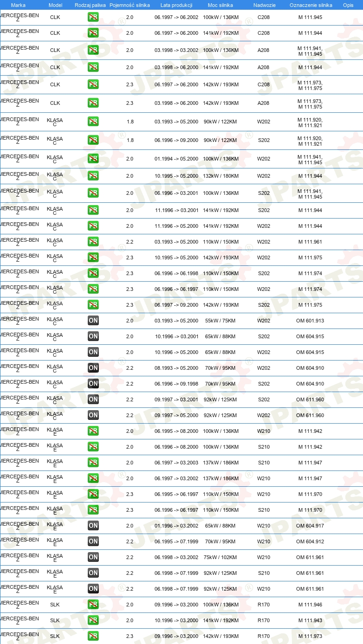363x644 pixels.
Task: Click ON diesel icon in 09.1997 -> 05.2000 row
Action: click(93, 415)
